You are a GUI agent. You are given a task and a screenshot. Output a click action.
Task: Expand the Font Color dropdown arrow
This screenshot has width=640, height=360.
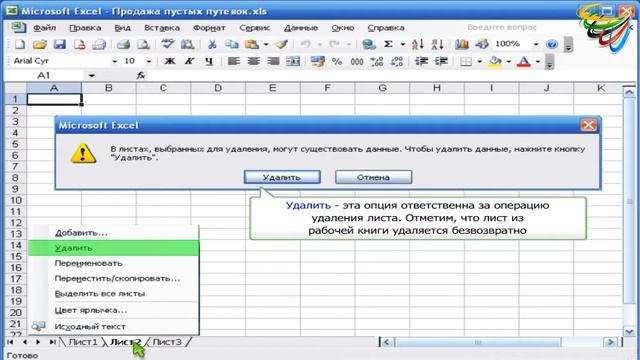coord(538,62)
